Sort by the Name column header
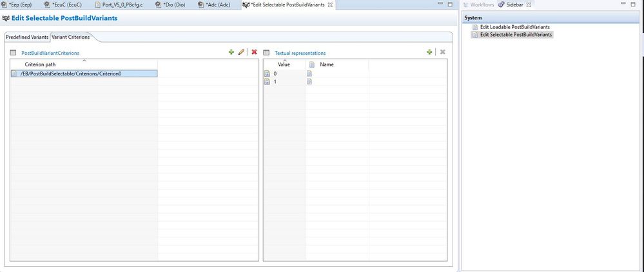 pyautogui.click(x=337, y=64)
